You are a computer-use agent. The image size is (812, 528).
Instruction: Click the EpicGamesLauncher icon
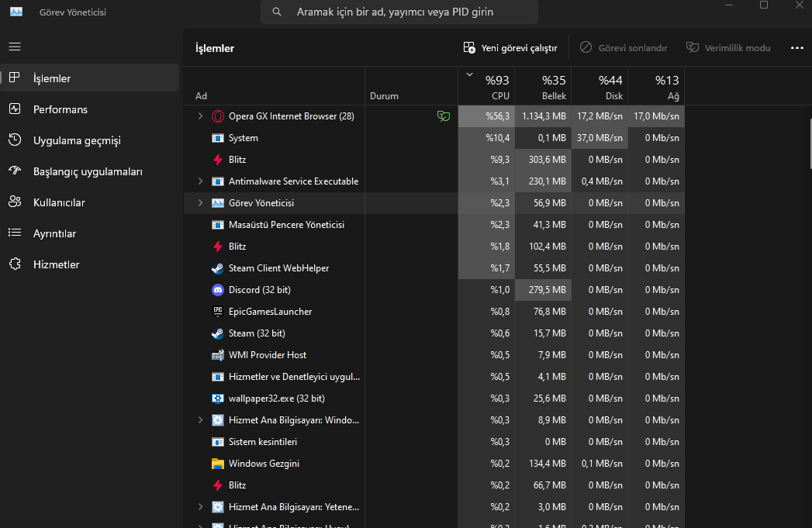pyautogui.click(x=218, y=312)
